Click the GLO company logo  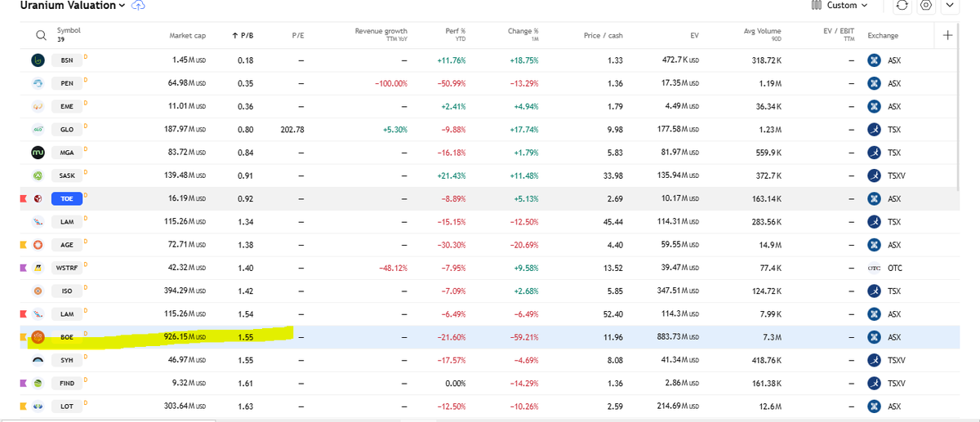pyautogui.click(x=38, y=129)
